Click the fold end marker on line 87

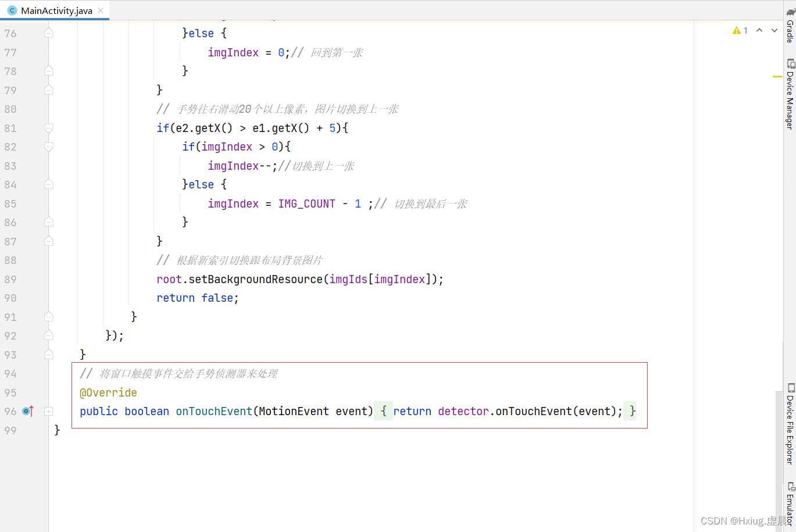click(x=49, y=241)
